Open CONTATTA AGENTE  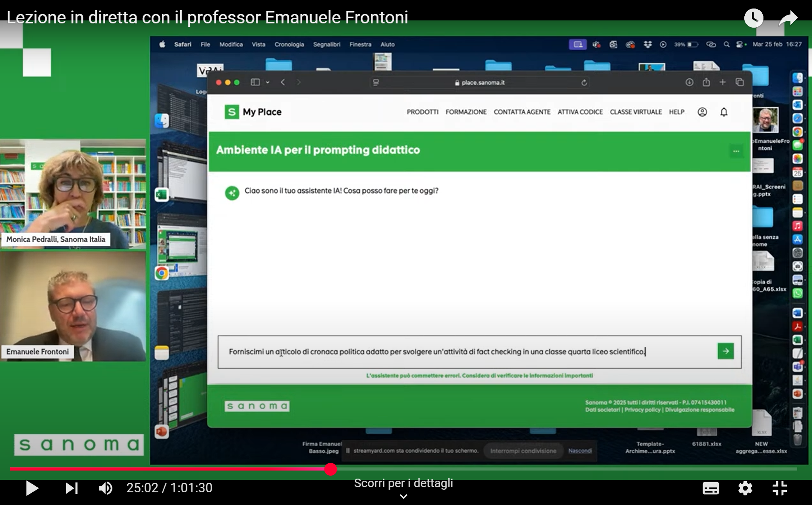click(522, 112)
